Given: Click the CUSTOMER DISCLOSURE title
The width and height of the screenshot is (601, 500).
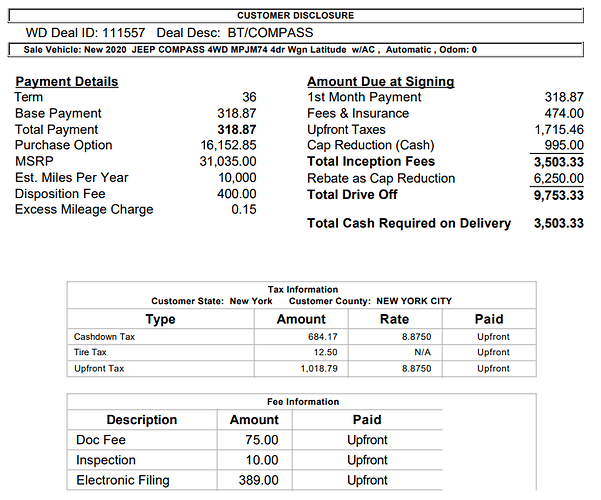Looking at the screenshot, I should (x=295, y=15).
